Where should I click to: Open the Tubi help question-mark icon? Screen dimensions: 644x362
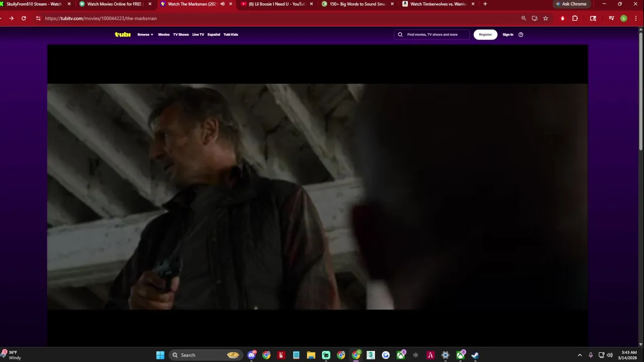coord(521,35)
